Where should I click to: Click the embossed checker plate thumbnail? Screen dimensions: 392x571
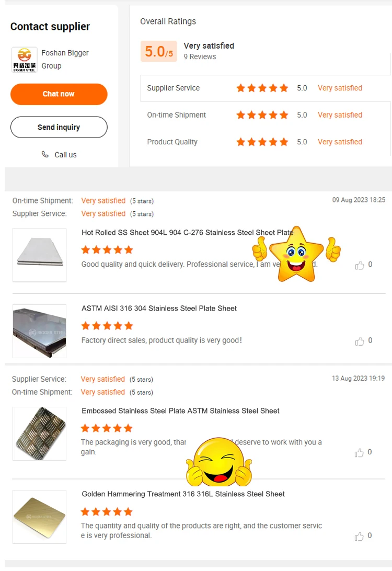[x=40, y=433]
